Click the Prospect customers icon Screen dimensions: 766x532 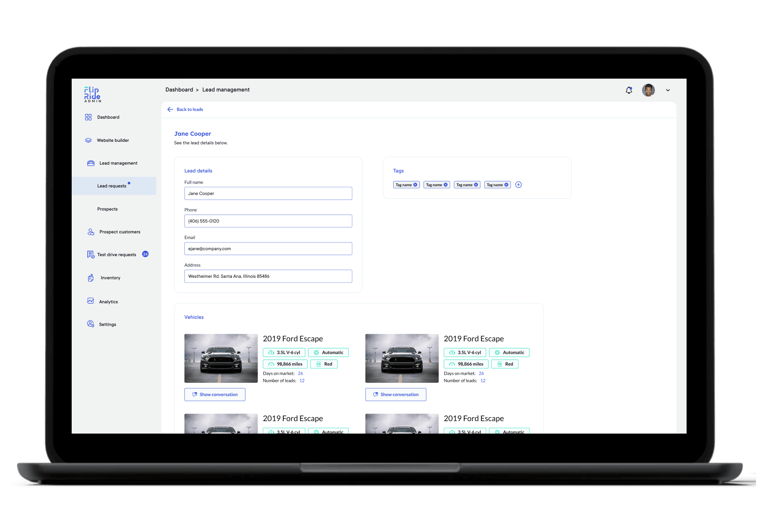91,232
